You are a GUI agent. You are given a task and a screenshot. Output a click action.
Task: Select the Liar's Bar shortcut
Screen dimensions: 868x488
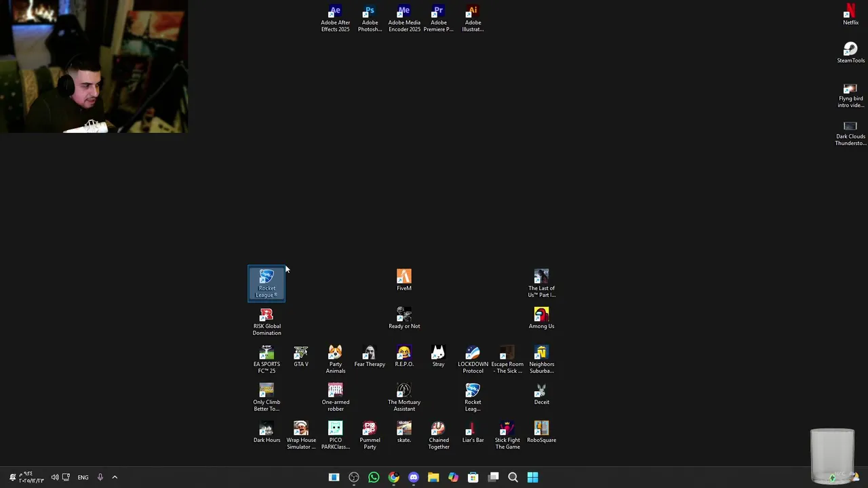point(473,432)
